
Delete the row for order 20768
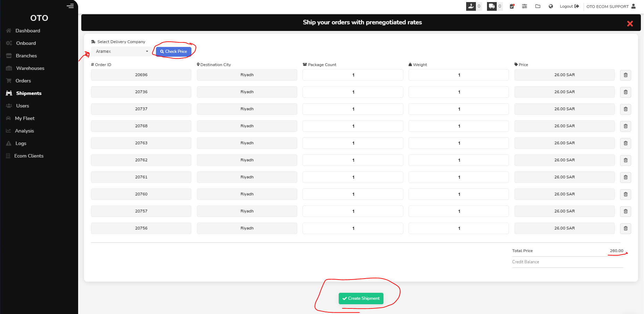[626, 126]
